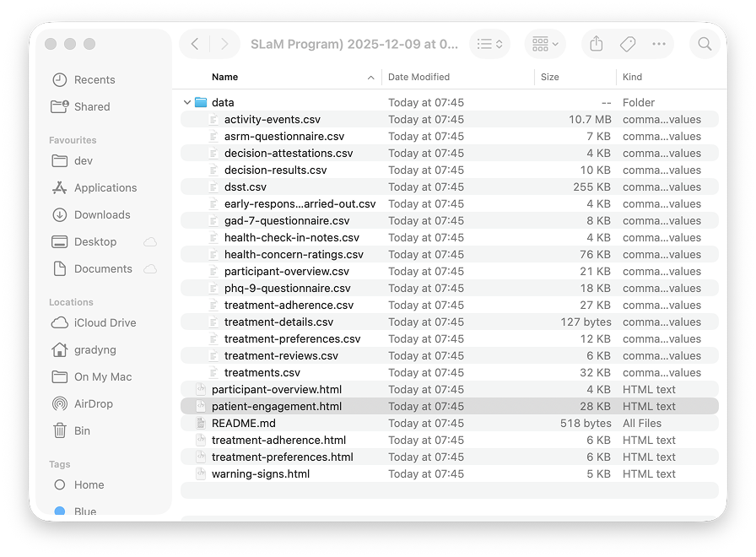
Task: Collapse the data folder disclosure triangle
Action: click(x=187, y=101)
